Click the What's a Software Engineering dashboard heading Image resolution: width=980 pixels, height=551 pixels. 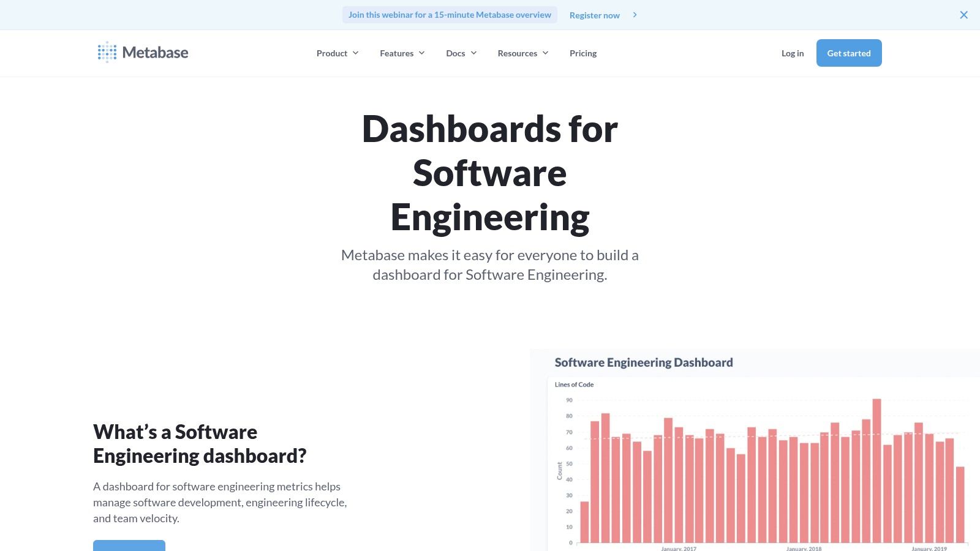click(200, 444)
